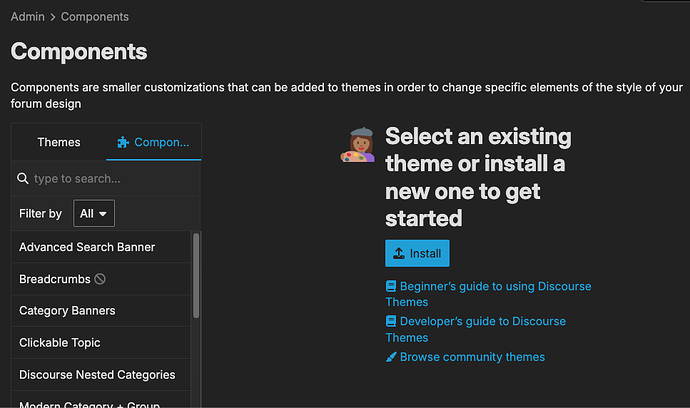Select the Clickable Topic component
Image resolution: width=690 pixels, height=408 pixels.
pos(101,342)
